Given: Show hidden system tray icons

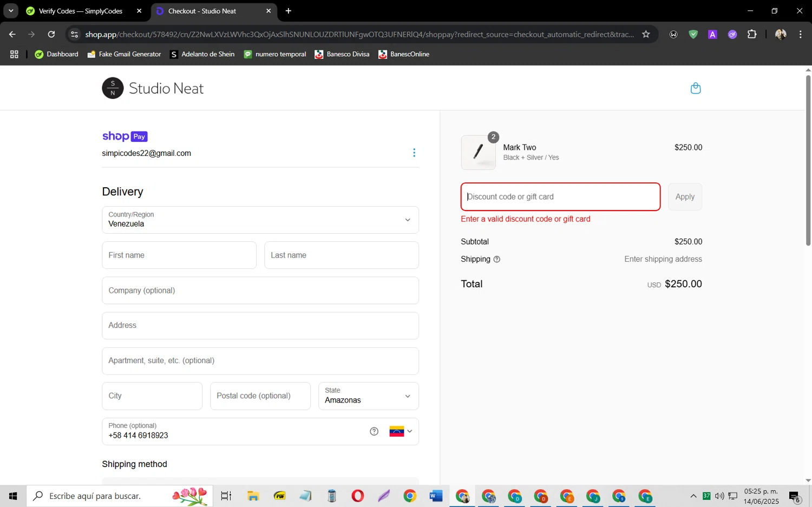Looking at the screenshot, I should 693,496.
